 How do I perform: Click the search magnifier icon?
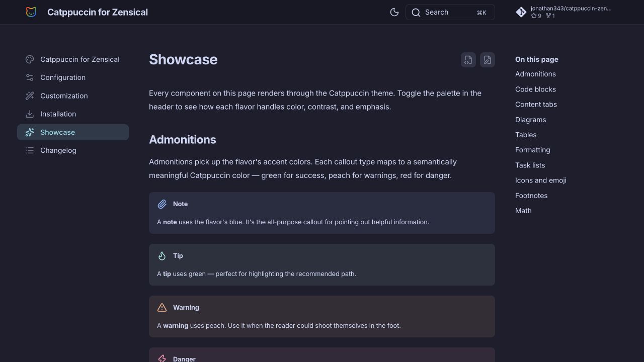pos(416,13)
